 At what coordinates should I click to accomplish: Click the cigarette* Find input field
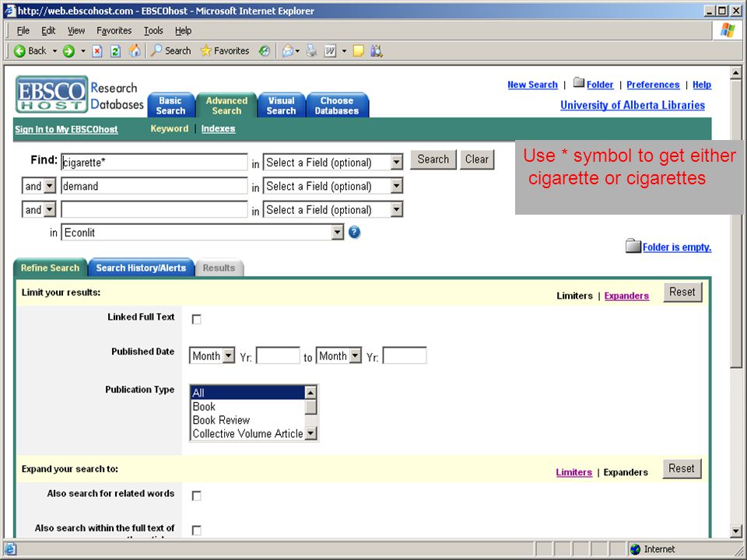(x=154, y=163)
